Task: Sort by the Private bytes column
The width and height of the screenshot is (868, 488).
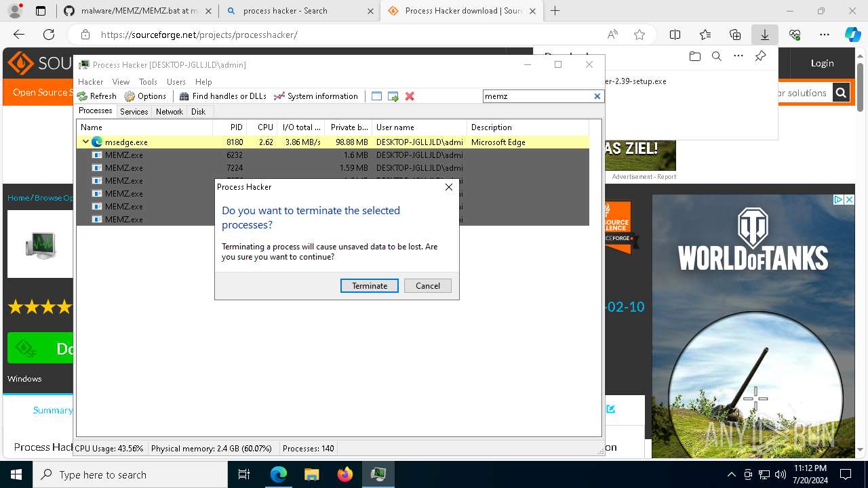Action: click(349, 127)
